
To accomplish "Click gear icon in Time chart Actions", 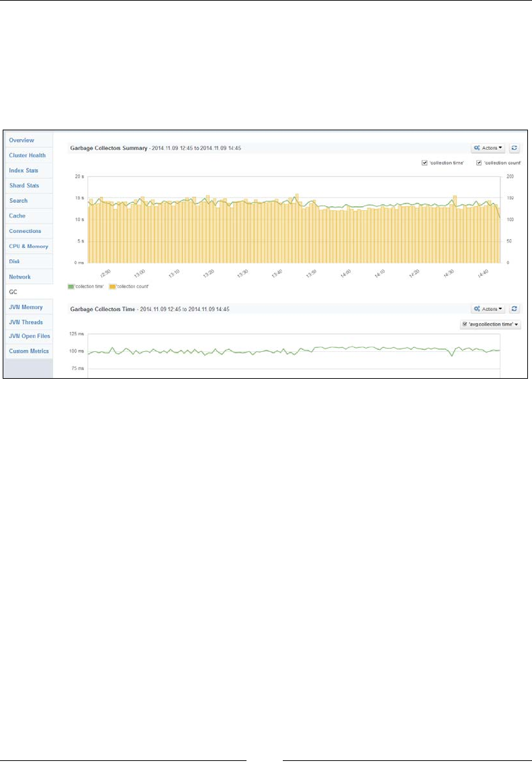I will [477, 309].
